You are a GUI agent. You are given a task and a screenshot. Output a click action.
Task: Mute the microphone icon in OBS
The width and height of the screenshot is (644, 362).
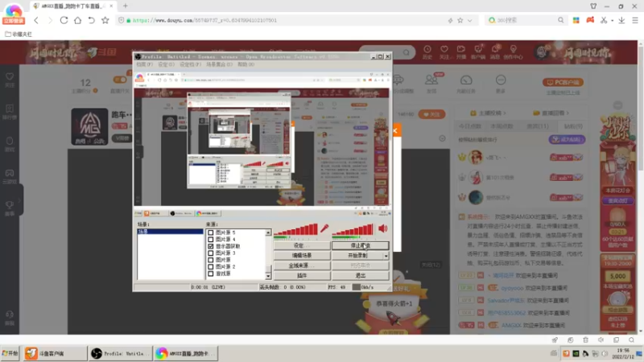(324, 228)
